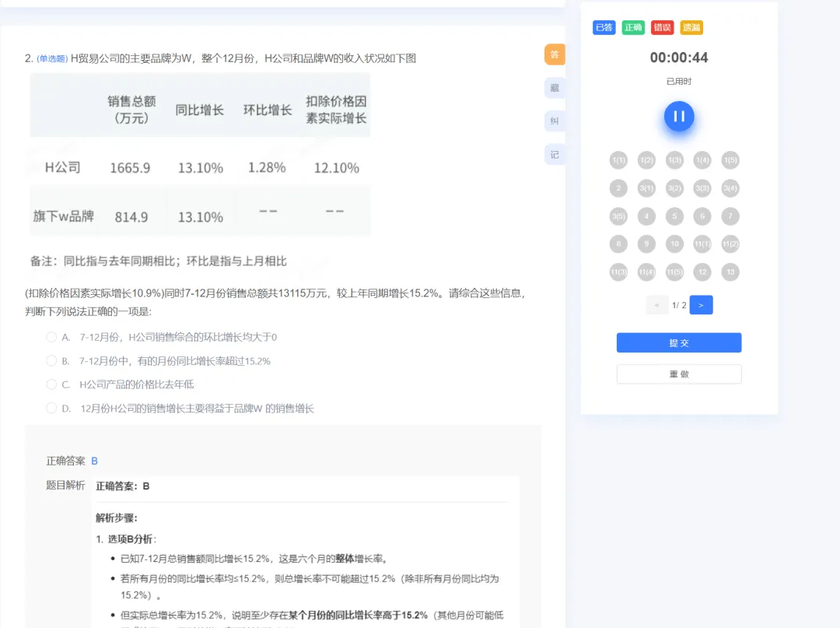Jump to question 1(3)
This screenshot has width=840, height=628.
pos(674,160)
